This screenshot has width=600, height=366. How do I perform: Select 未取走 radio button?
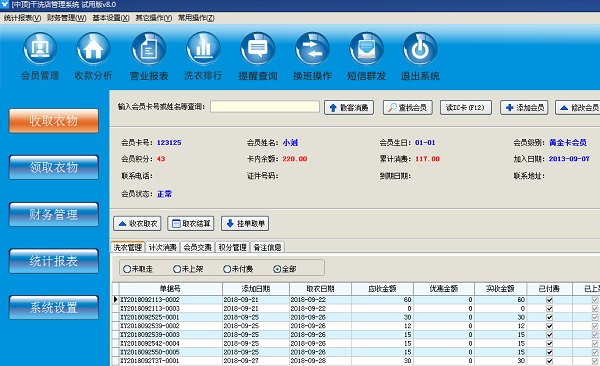click(138, 269)
